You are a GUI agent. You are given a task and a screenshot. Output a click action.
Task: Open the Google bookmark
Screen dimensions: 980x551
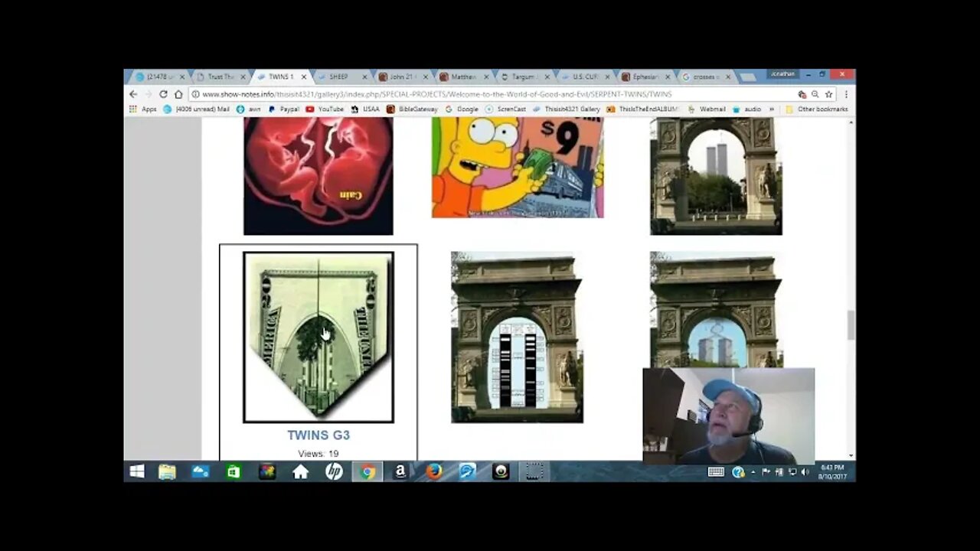click(462, 109)
